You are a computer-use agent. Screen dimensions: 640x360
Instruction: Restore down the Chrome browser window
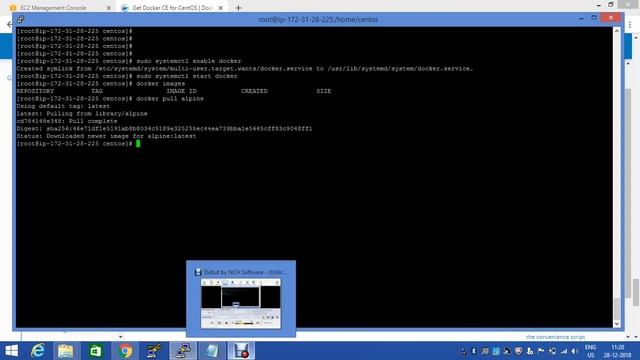click(611, 4)
